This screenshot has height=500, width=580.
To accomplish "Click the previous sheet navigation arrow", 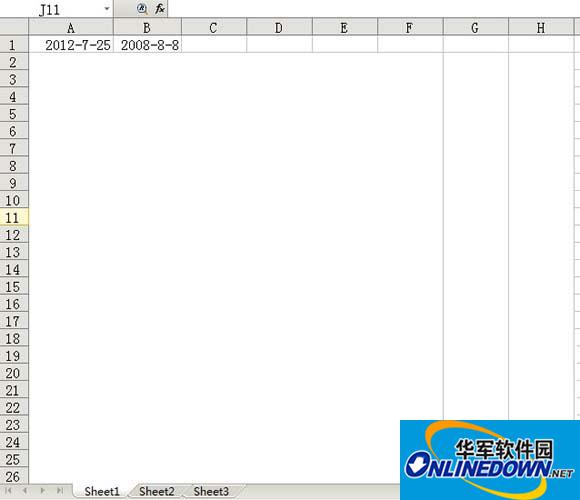I will tap(25, 491).
